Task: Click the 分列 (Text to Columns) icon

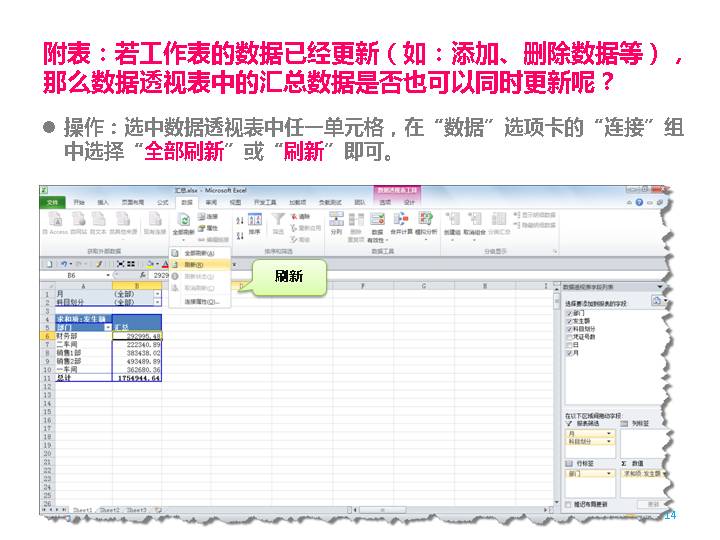Action: click(336, 222)
